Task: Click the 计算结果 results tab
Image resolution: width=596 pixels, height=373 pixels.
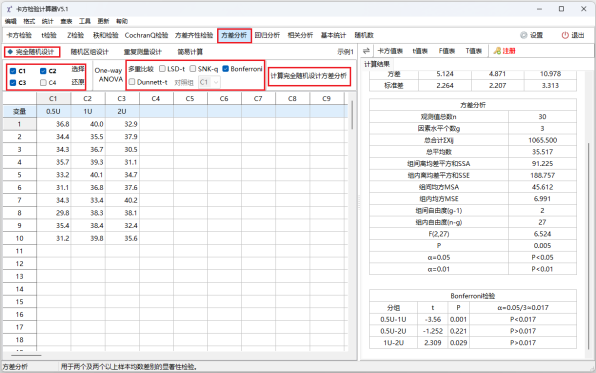Action: [x=377, y=64]
